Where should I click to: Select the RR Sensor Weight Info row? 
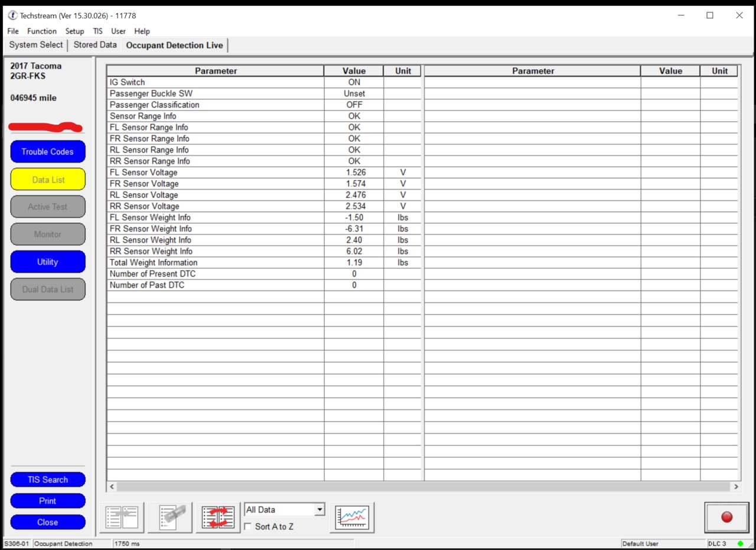[x=264, y=251]
